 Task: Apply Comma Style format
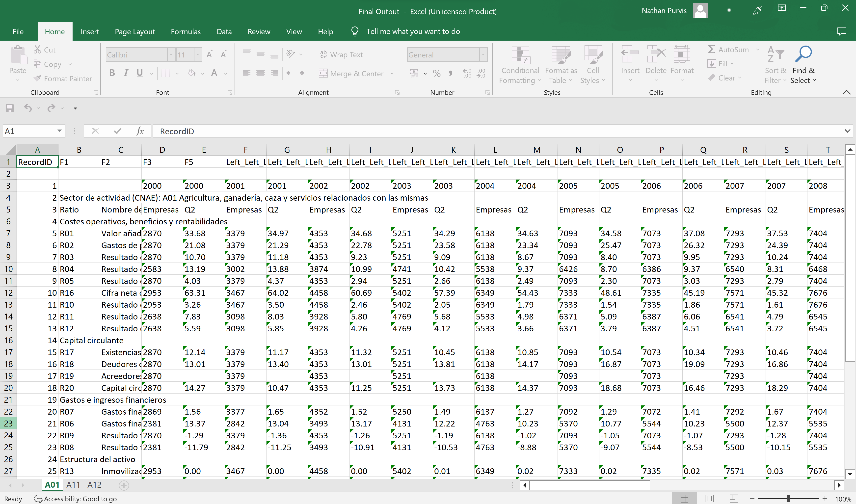coord(451,73)
